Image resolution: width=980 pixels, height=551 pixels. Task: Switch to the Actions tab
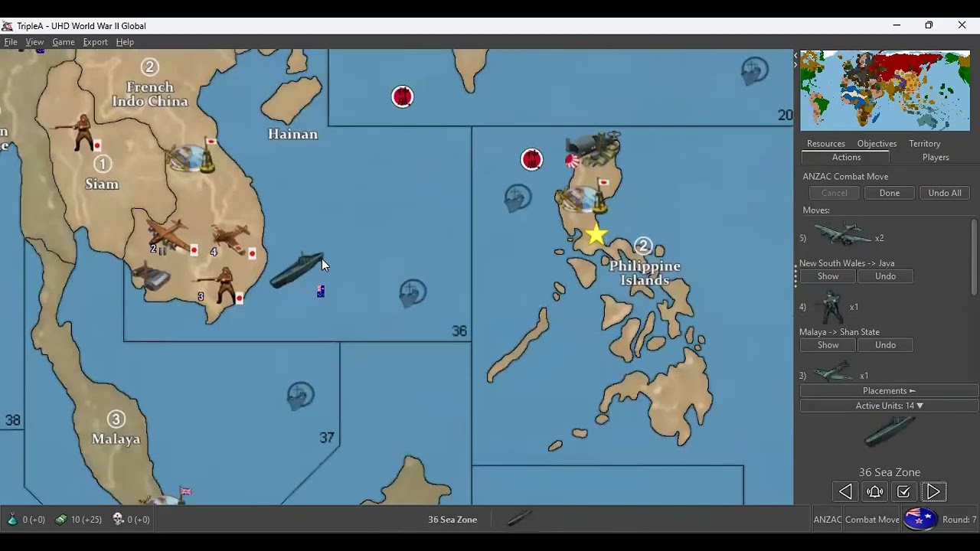pos(846,158)
